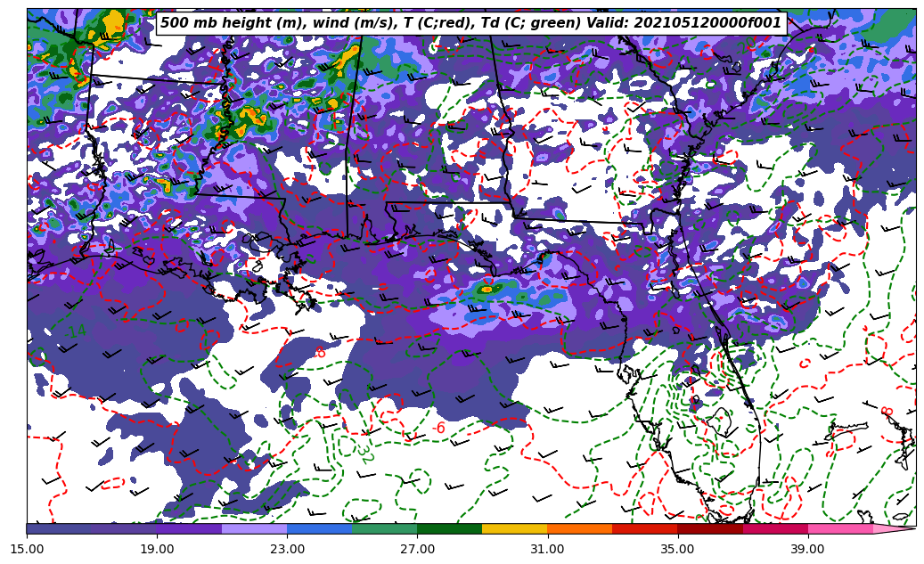Click the bright red colorbar segment

click(x=644, y=528)
